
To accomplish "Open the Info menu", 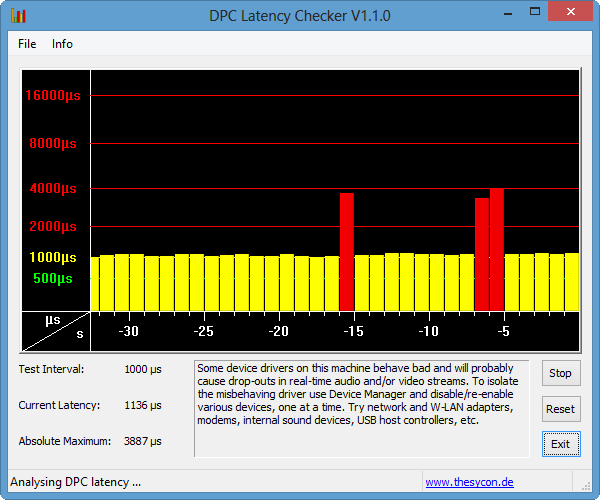I will (x=62, y=44).
